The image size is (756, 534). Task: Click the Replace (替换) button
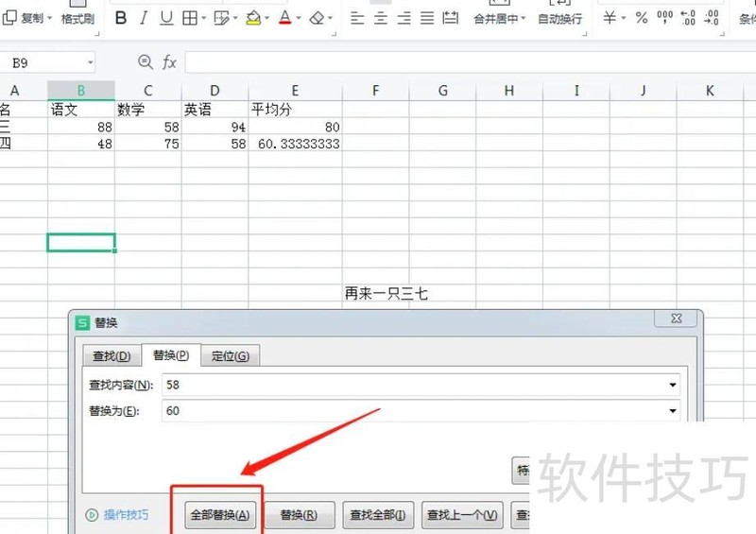pyautogui.click(x=299, y=515)
